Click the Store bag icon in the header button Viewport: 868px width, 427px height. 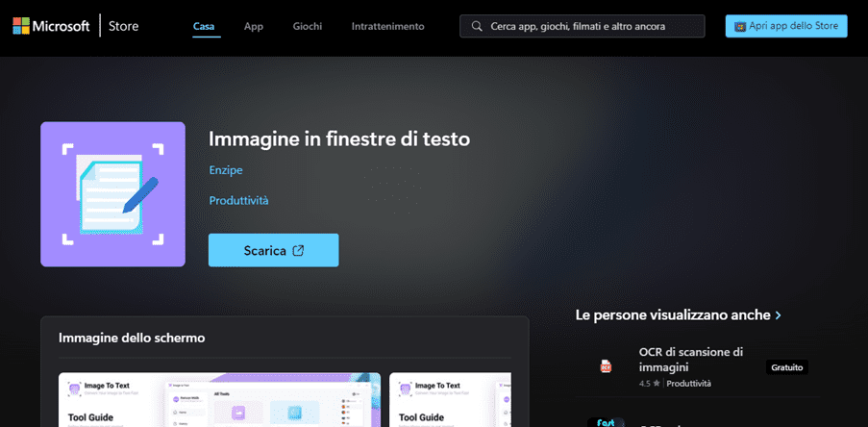click(x=740, y=26)
